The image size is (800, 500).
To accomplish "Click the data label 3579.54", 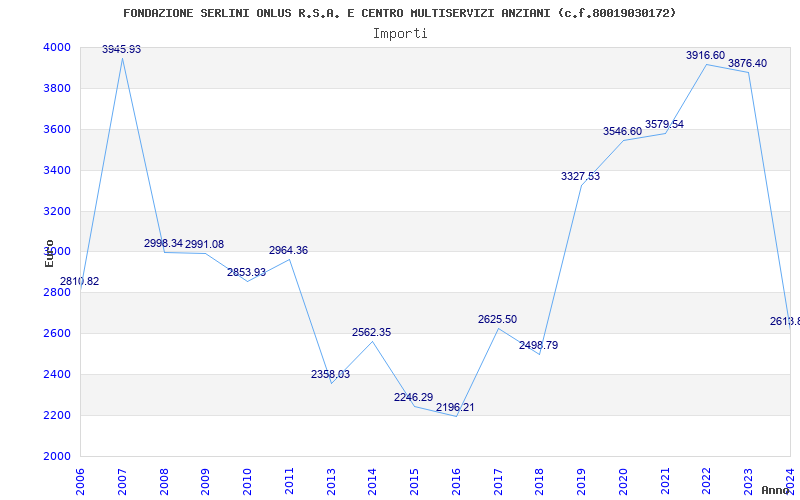I will tap(664, 124).
